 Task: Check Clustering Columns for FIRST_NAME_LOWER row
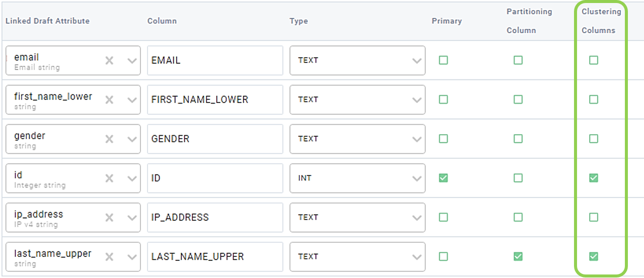(594, 100)
